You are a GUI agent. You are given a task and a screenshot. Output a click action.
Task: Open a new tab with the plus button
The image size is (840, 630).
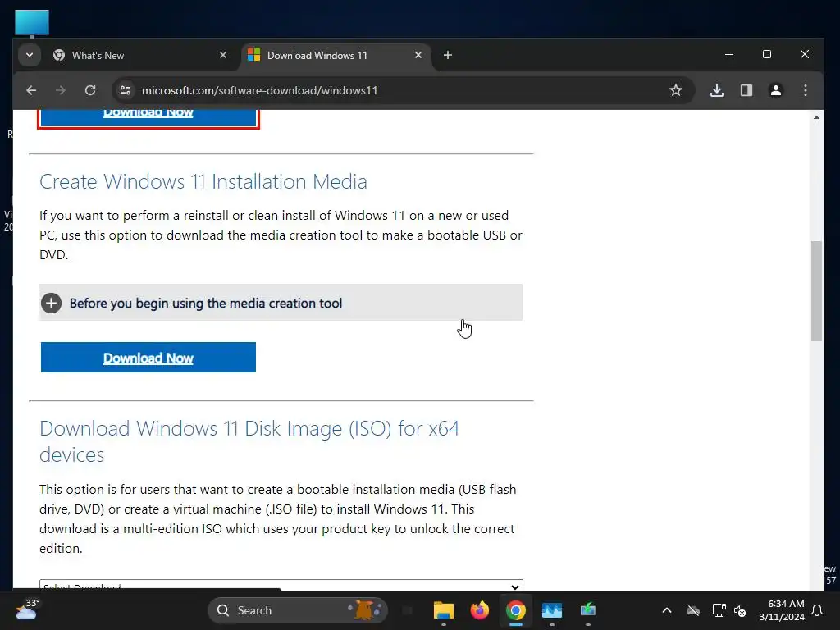coord(448,55)
